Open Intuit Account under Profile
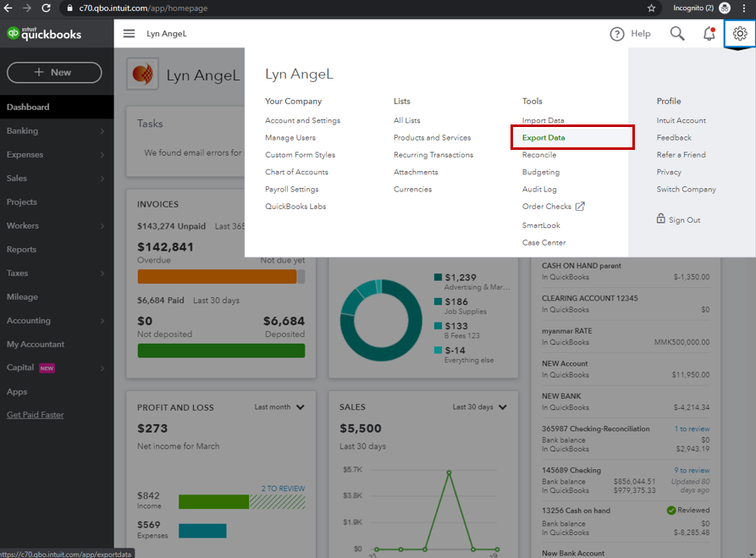Image resolution: width=756 pixels, height=558 pixels. [681, 120]
